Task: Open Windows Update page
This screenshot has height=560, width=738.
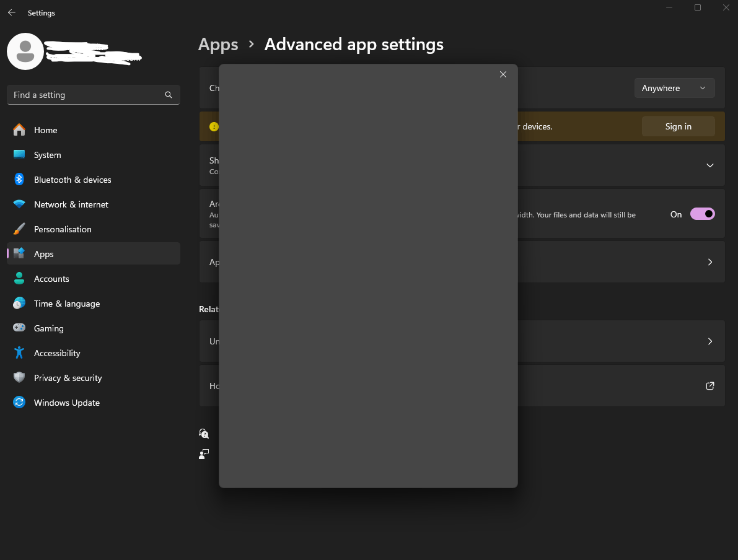Action: pos(93,403)
